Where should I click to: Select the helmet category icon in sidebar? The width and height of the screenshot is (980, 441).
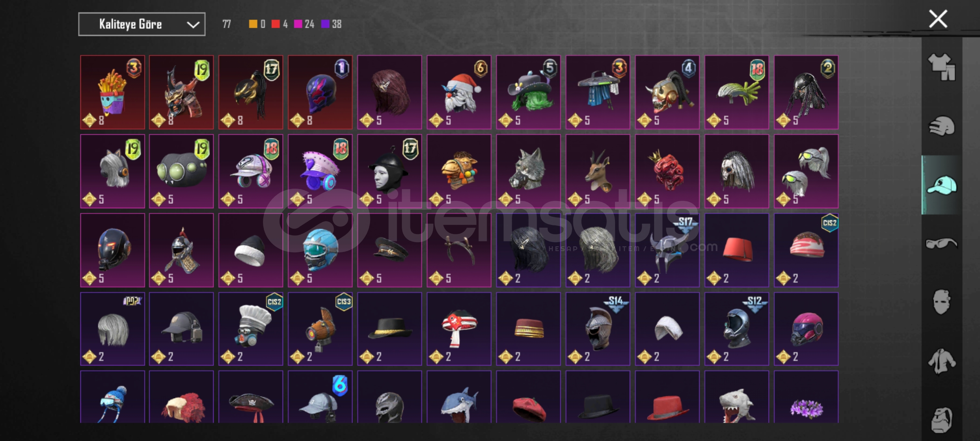pyautogui.click(x=942, y=126)
